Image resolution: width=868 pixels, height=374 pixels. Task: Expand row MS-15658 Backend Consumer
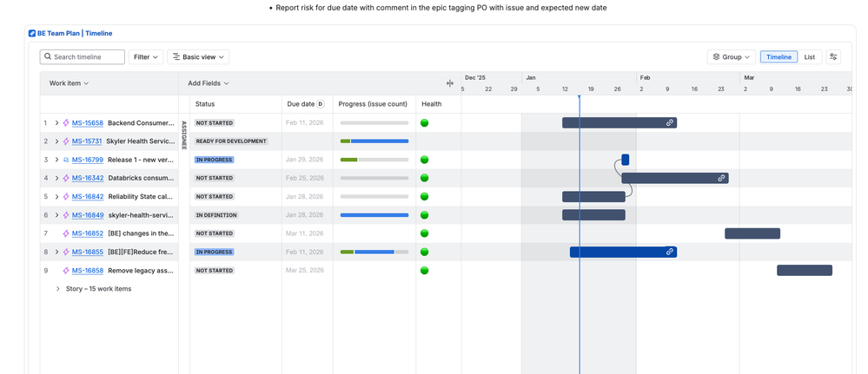(x=56, y=123)
